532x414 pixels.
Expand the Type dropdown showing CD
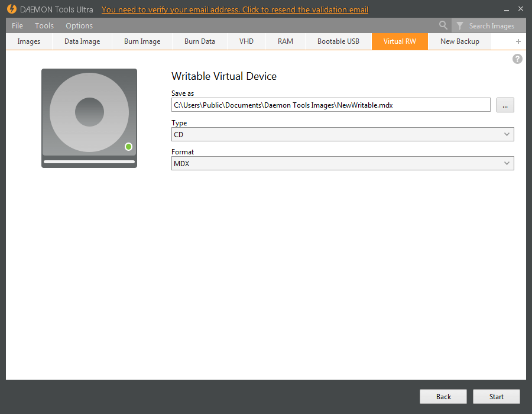(x=343, y=134)
